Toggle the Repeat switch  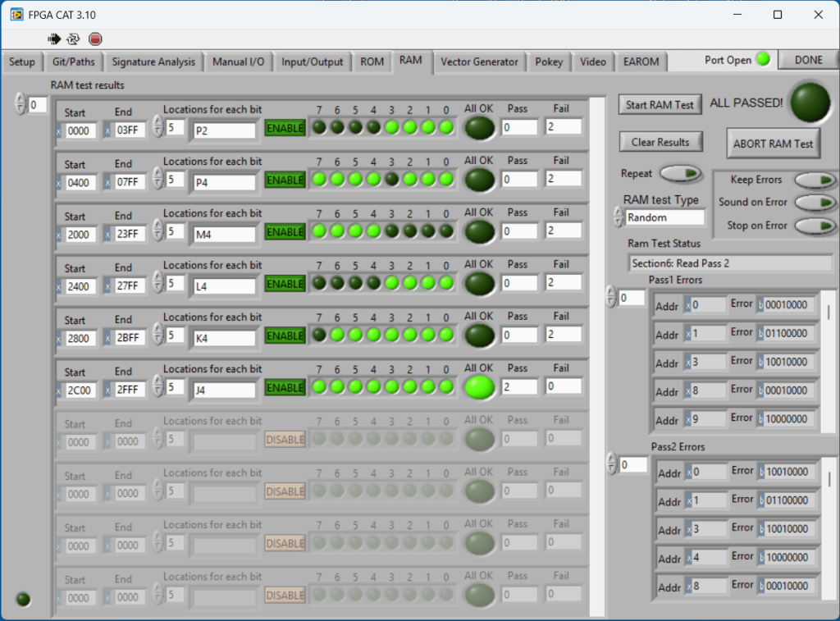coord(681,173)
